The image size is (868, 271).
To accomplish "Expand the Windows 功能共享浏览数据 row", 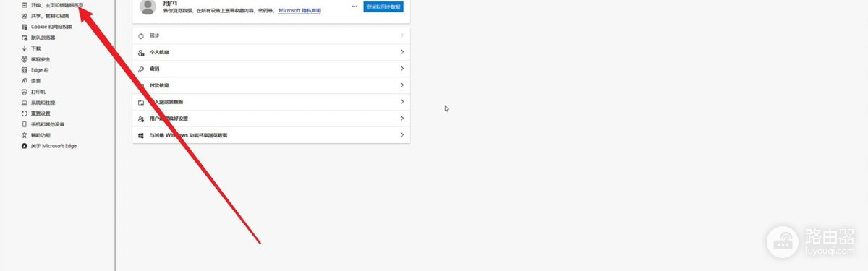I will (271, 135).
